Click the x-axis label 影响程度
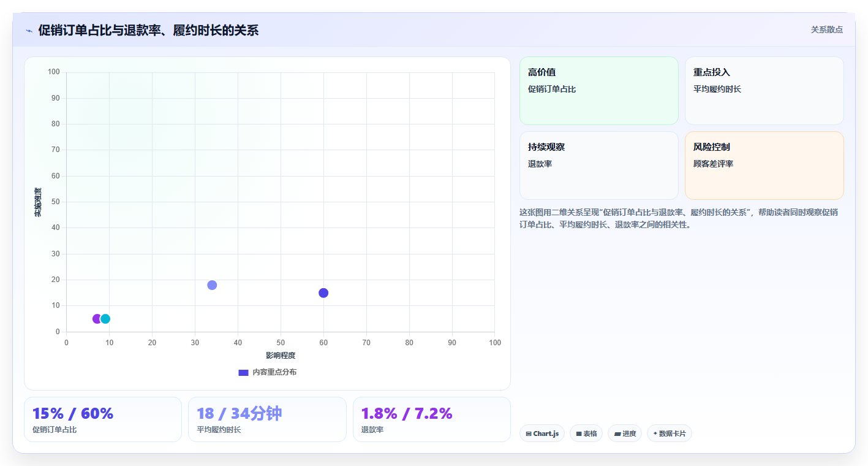Screen dimensions: 868x466 coord(281,356)
